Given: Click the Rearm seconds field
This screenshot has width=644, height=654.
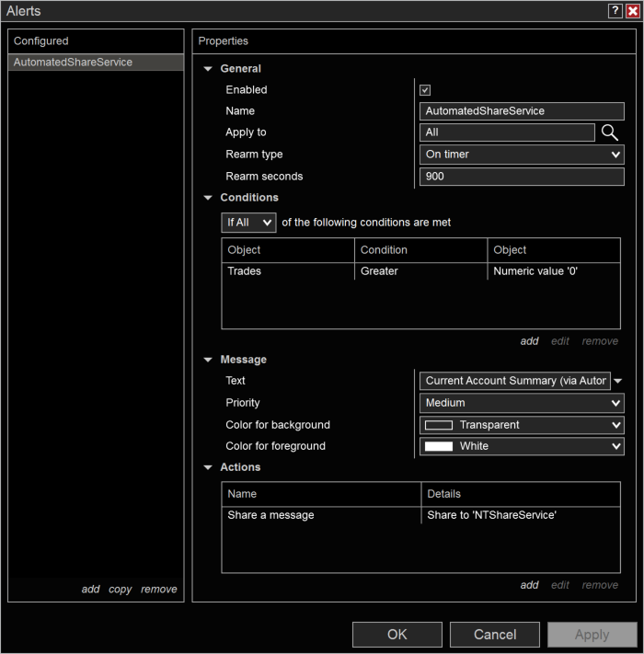Looking at the screenshot, I should [522, 177].
